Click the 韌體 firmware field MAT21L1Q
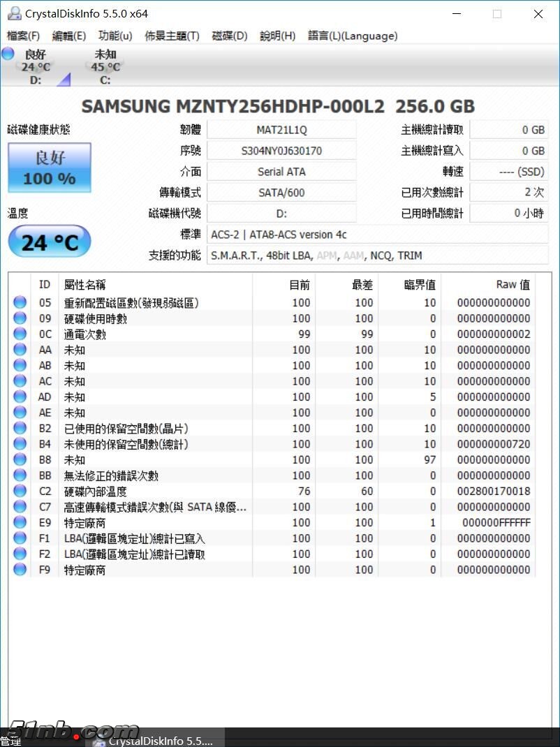This screenshot has height=747, width=560. [x=281, y=130]
